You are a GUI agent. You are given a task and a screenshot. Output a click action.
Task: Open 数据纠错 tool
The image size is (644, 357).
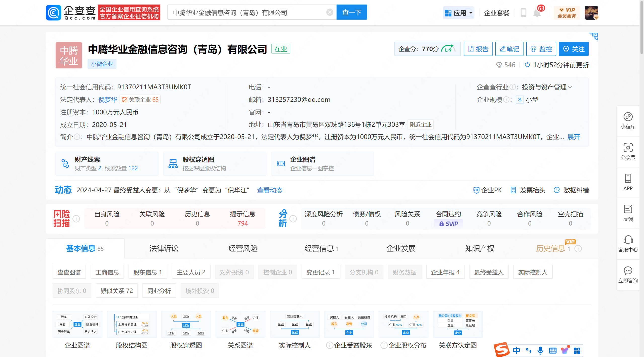pyautogui.click(x=571, y=190)
